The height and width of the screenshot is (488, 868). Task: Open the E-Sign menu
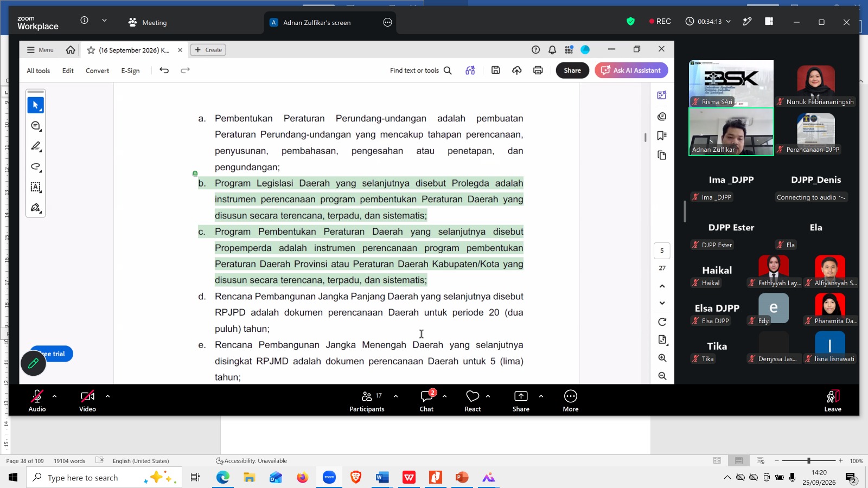130,70
